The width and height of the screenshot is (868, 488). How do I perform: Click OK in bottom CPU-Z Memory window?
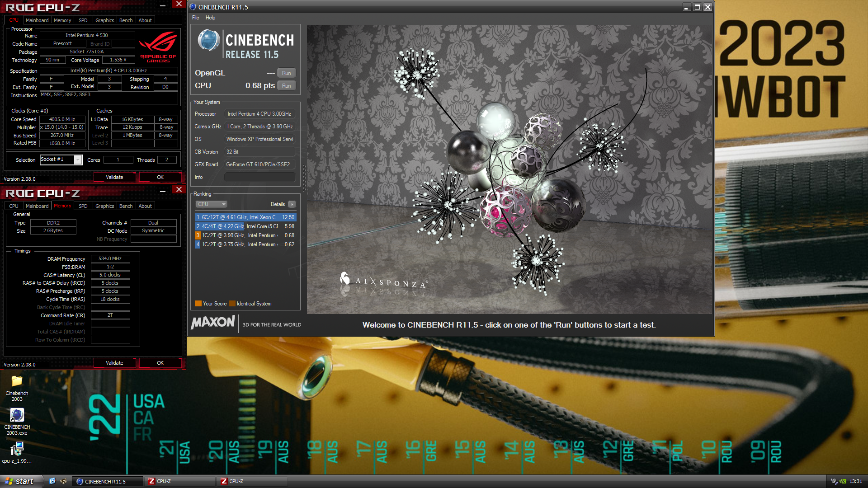pyautogui.click(x=160, y=363)
